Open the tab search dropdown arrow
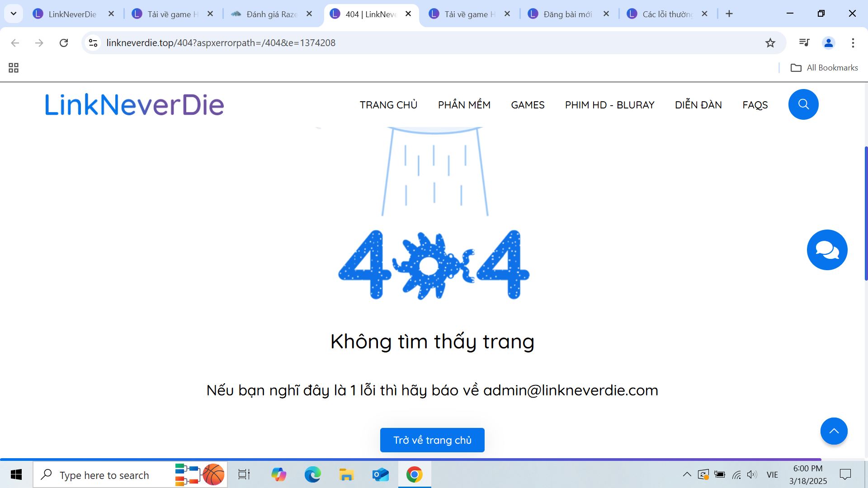Screen dimensions: 868x488 point(13,13)
